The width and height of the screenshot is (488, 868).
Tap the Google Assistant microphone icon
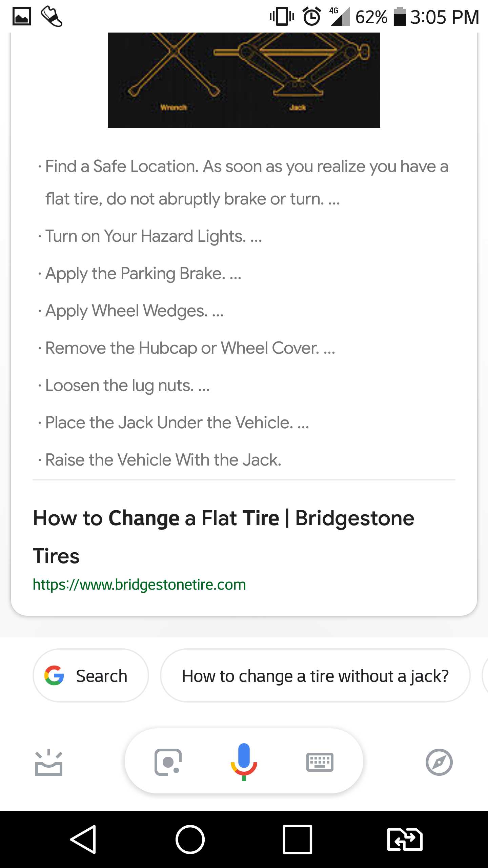(x=244, y=761)
